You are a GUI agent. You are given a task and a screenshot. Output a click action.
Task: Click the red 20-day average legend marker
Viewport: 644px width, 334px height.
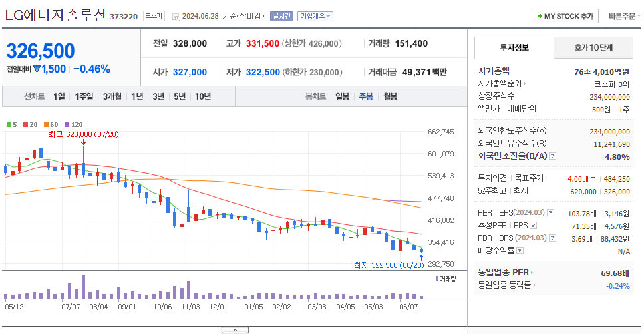pos(25,125)
